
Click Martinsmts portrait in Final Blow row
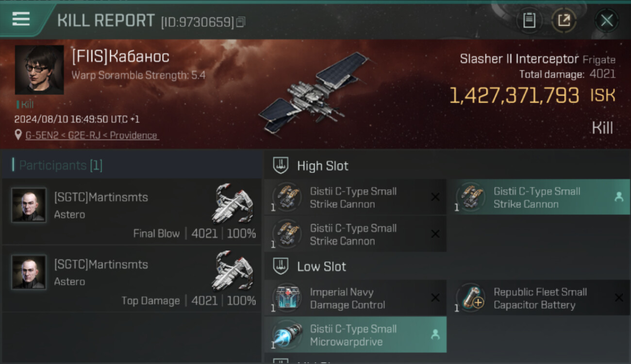point(29,205)
